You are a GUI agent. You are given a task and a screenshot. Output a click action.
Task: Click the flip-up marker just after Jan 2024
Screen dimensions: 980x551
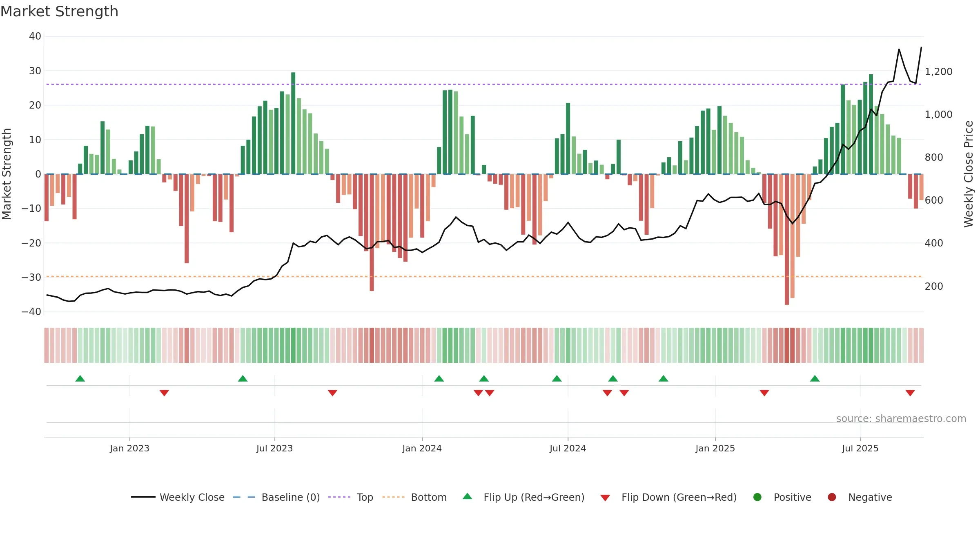tap(439, 379)
